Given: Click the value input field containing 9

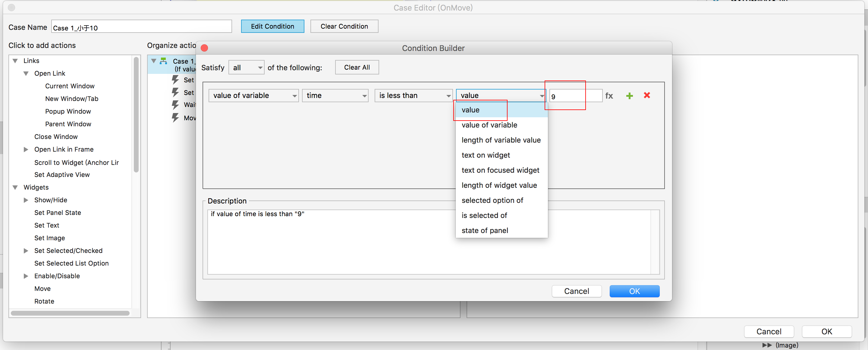Looking at the screenshot, I should pyautogui.click(x=575, y=96).
